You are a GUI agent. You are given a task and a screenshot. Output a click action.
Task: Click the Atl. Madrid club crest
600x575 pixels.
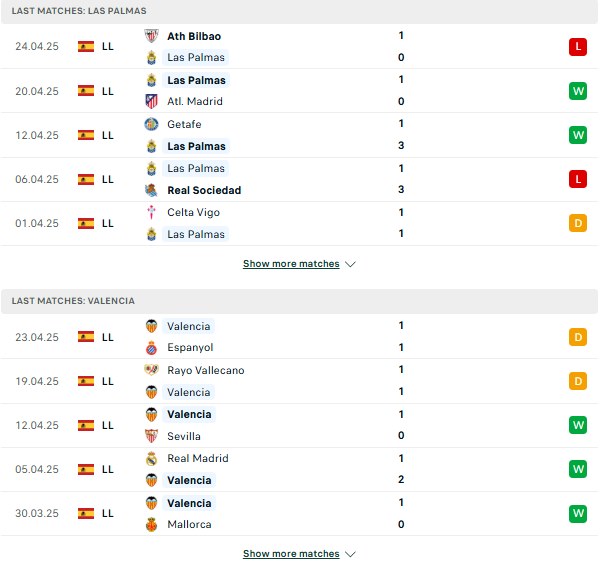tap(152, 101)
